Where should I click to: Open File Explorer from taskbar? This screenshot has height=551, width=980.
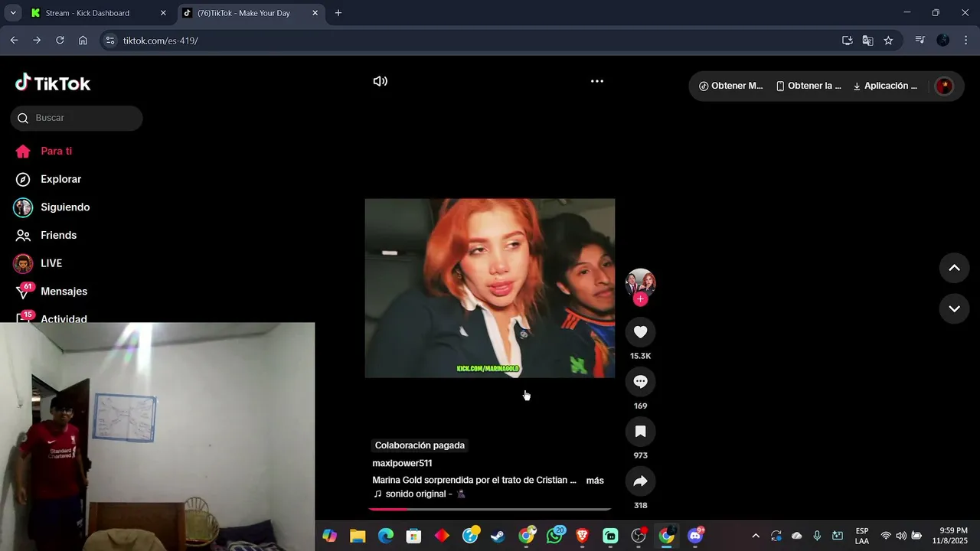358,536
